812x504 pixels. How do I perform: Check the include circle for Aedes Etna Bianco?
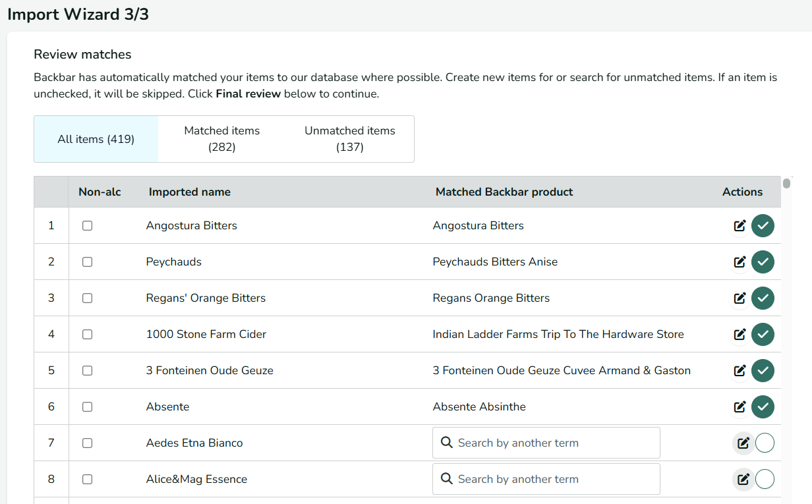click(x=765, y=443)
